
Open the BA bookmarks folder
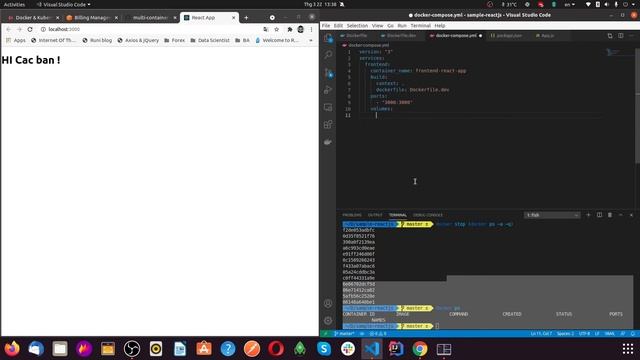pos(242,40)
